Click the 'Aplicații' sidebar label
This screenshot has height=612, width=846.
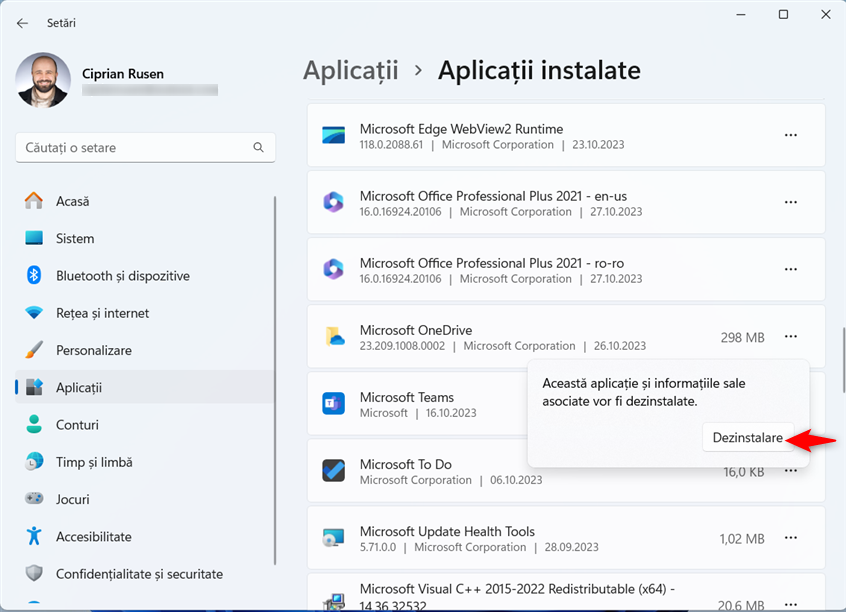click(x=79, y=388)
